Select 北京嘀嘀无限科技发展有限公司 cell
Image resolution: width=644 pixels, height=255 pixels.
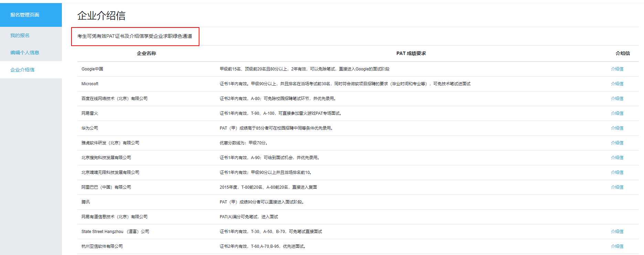110,173
